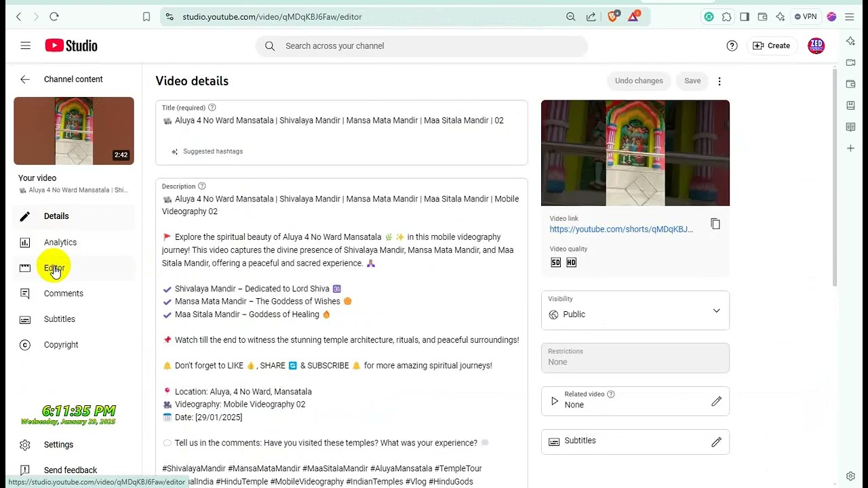The image size is (868, 488).
Task: Toggle the VPN button in the toolbar
Action: pos(806,16)
